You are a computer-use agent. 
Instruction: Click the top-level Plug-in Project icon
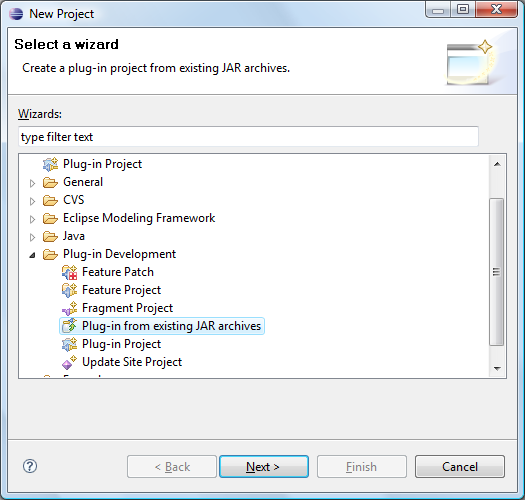pyautogui.click(x=51, y=164)
